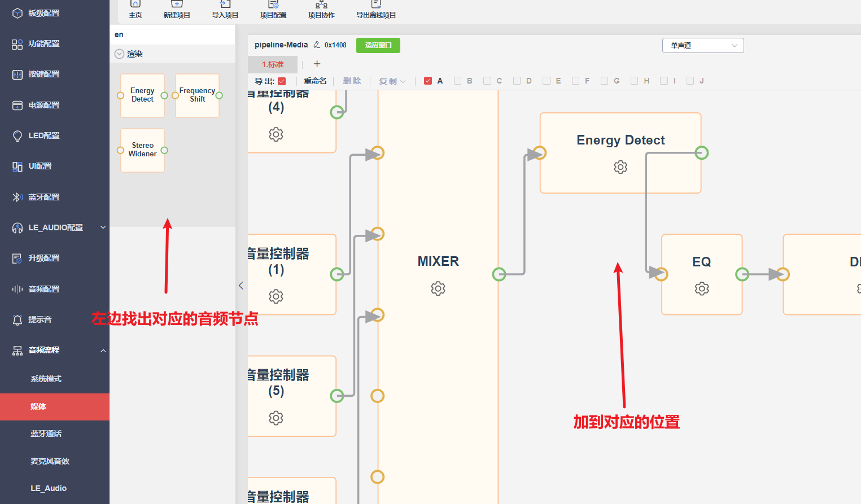Open Energy Detect node settings gear
The height and width of the screenshot is (504, 861).
620,167
